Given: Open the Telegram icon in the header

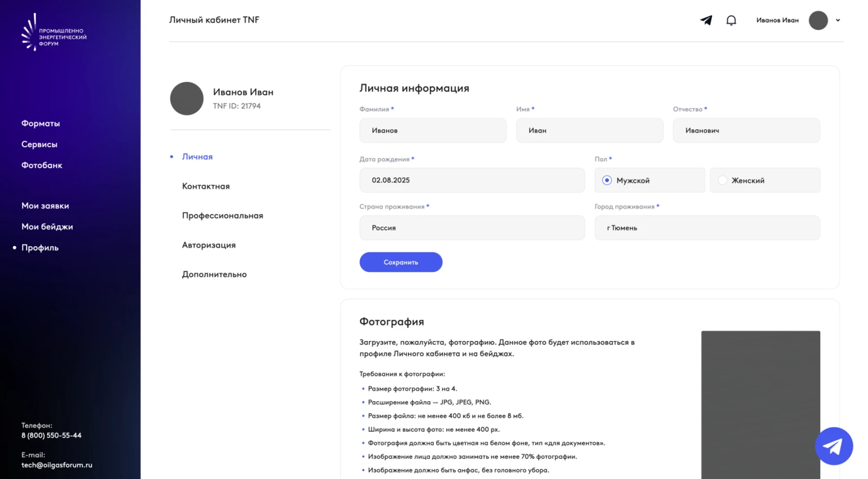Looking at the screenshot, I should pos(706,20).
